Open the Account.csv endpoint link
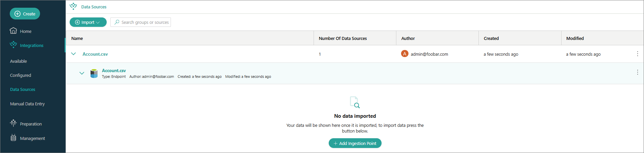Screen dimensions: 644x153 (x=114, y=70)
